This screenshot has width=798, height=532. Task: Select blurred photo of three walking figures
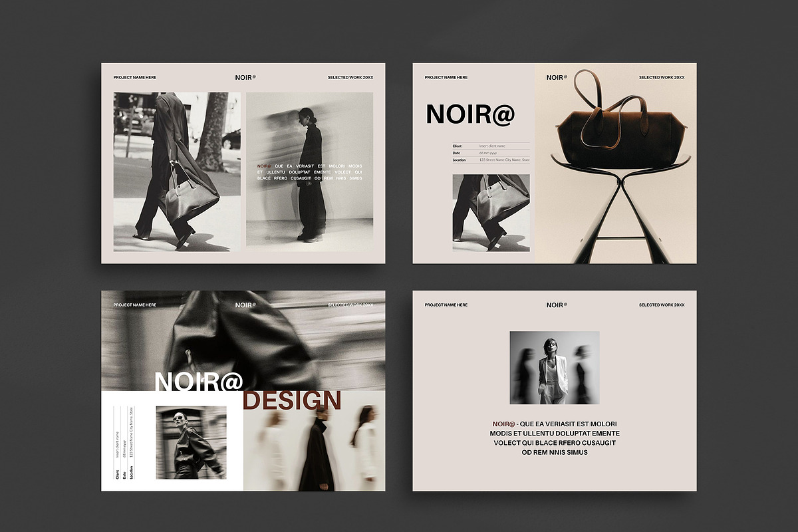pyautogui.click(x=314, y=441)
